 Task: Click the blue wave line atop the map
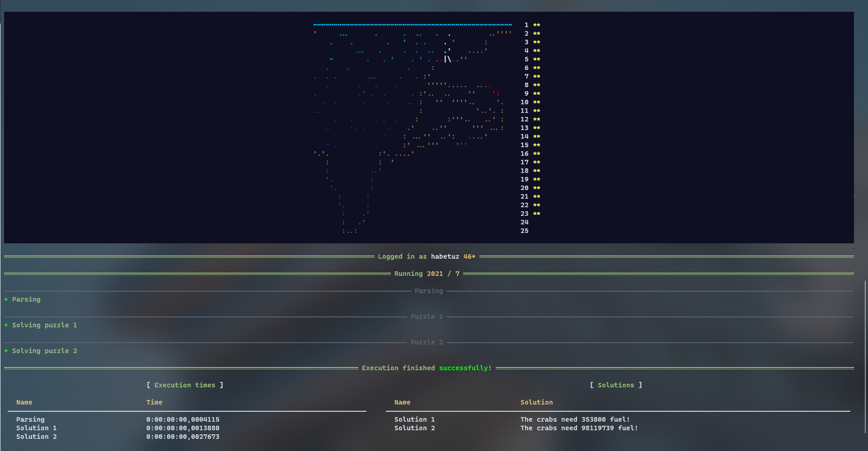click(412, 25)
